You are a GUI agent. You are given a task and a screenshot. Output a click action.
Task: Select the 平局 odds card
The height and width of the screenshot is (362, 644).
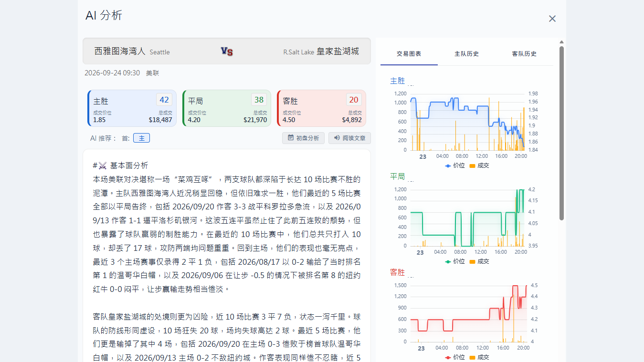coord(227,108)
